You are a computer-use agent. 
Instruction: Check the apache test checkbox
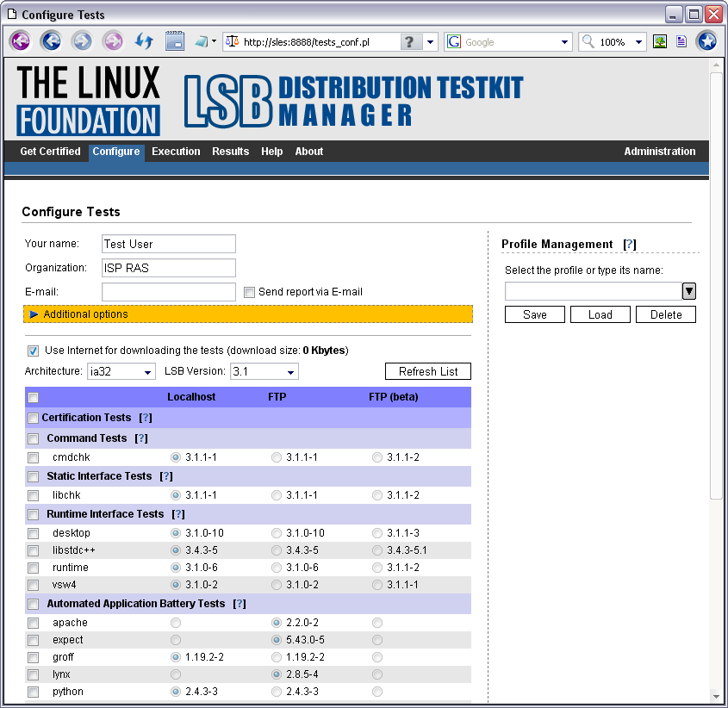pyautogui.click(x=33, y=623)
